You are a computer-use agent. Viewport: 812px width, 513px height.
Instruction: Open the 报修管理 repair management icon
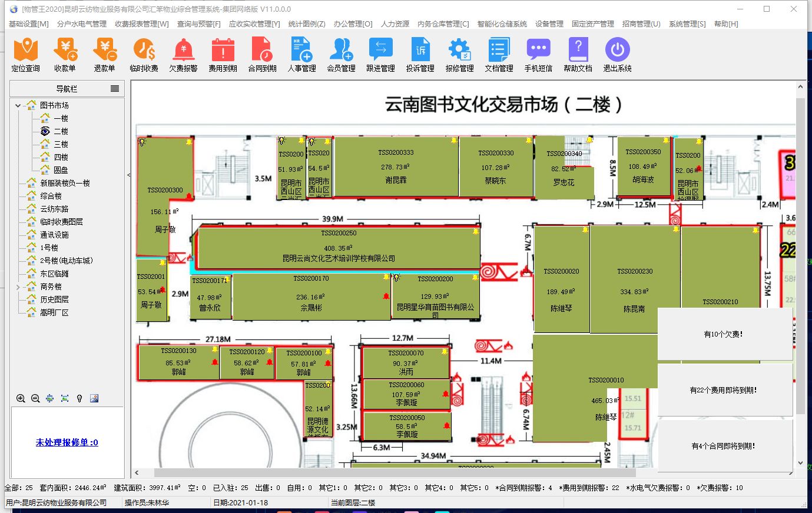[x=460, y=55]
